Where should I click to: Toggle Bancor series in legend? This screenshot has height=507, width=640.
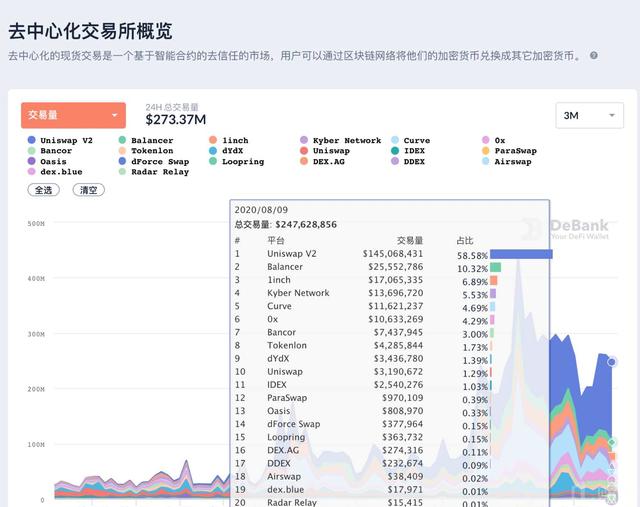(50, 151)
